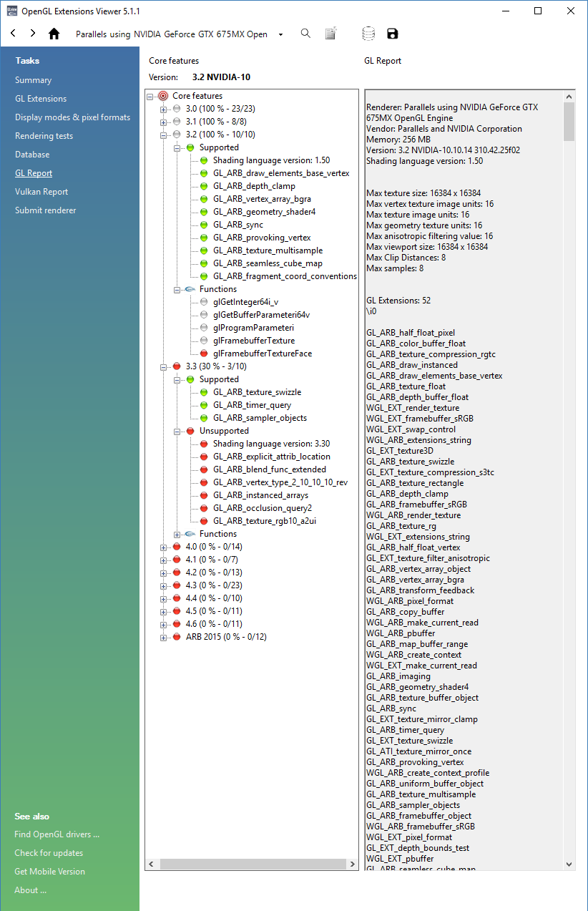Click GL Report scrollbar down arrow

569,864
